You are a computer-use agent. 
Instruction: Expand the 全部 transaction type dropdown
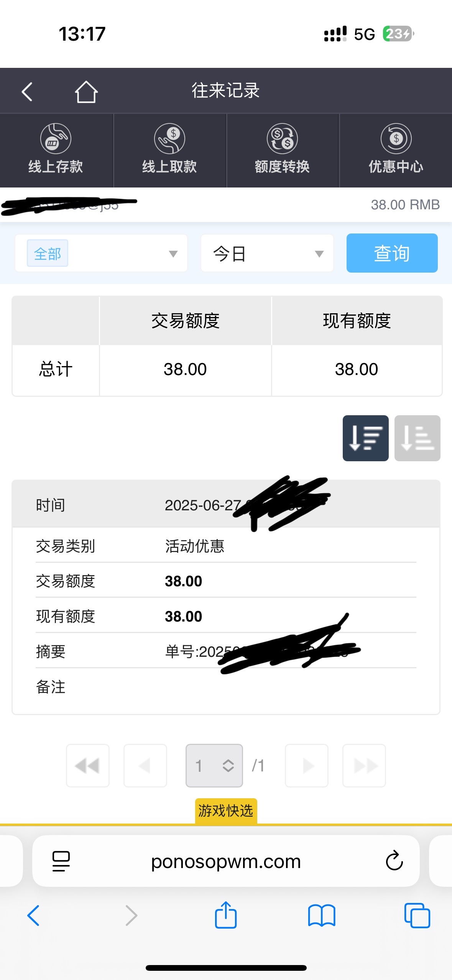[101, 253]
